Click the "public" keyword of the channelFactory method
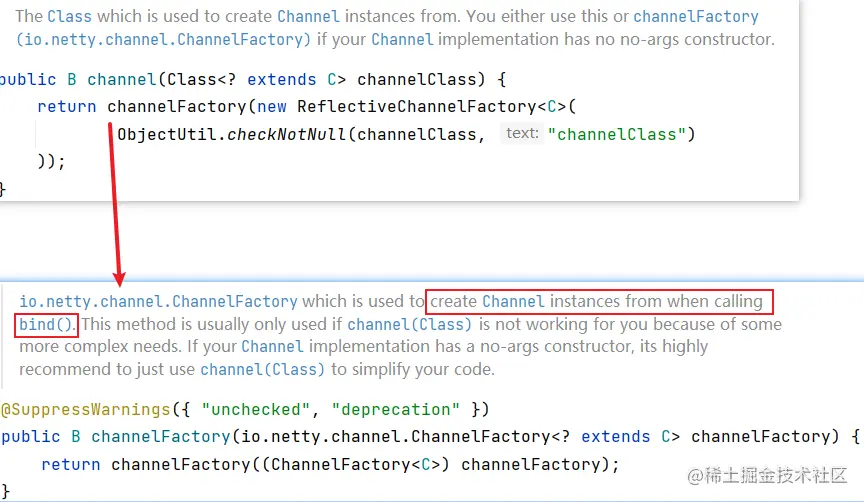 31,436
